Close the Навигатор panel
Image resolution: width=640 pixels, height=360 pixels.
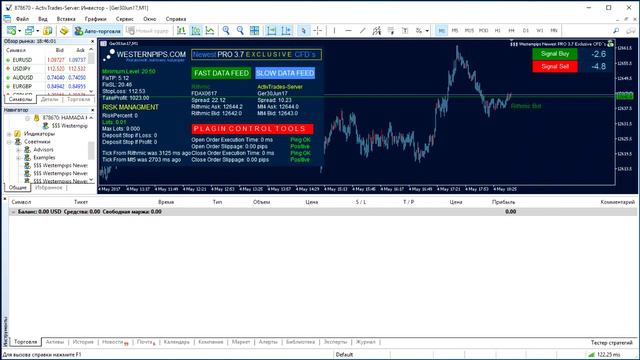pos(92,110)
